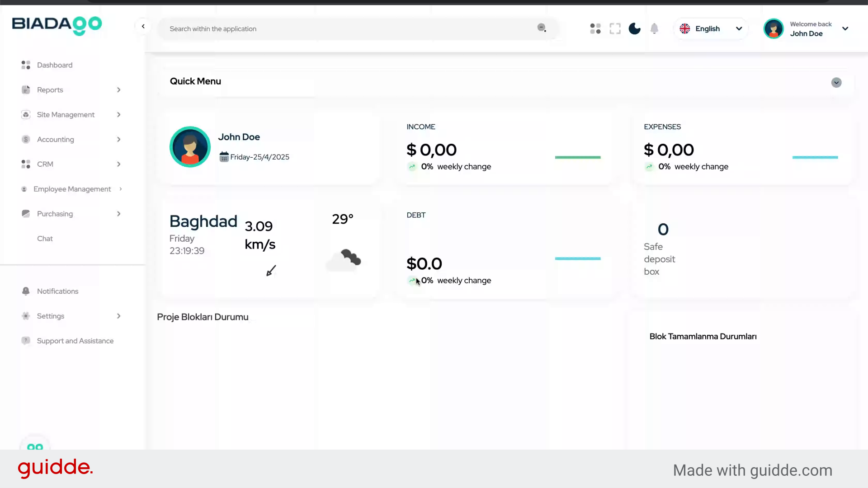Open the apps grid icon in header
The height and width of the screenshot is (488, 868).
tap(595, 28)
